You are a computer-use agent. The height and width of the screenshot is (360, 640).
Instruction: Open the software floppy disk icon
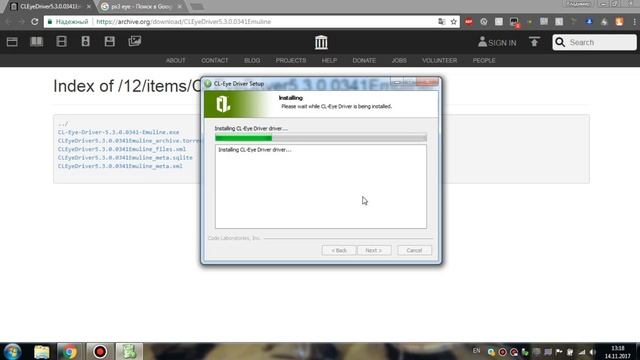[109, 41]
